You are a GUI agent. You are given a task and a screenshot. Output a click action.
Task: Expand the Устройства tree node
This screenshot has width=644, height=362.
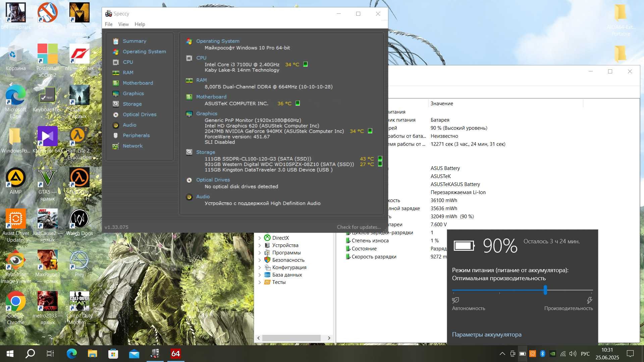[x=260, y=245]
